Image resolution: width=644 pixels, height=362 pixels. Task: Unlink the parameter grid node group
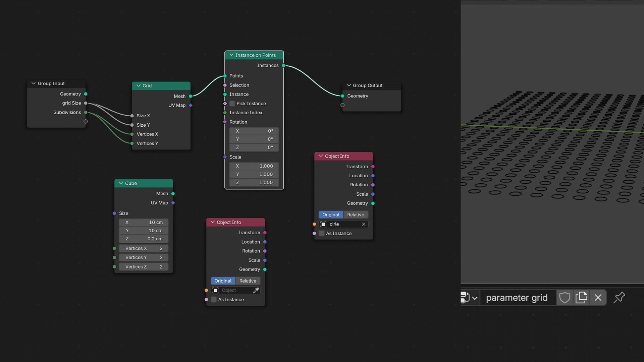tap(598, 298)
